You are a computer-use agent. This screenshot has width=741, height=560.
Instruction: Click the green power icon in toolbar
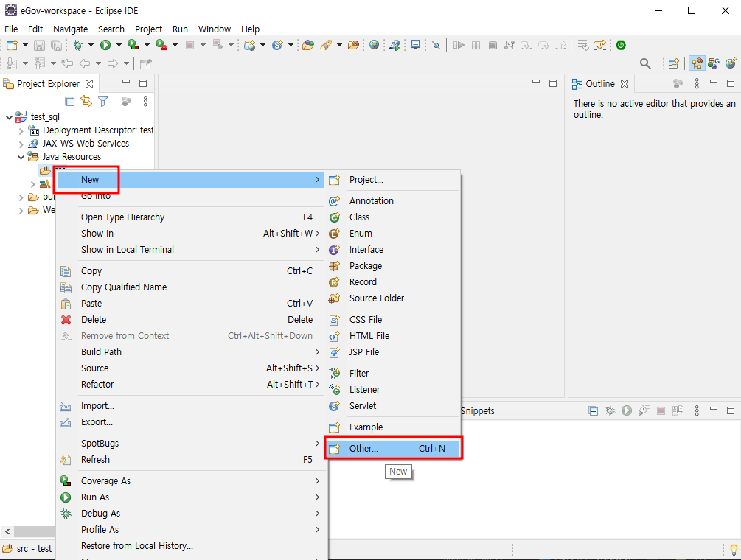pyautogui.click(x=621, y=45)
